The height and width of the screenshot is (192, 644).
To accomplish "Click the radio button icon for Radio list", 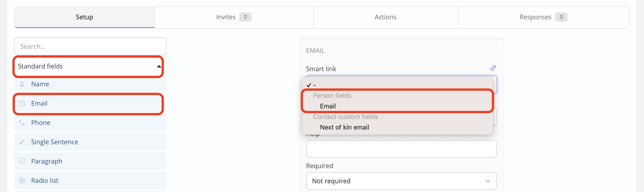I will [22, 181].
